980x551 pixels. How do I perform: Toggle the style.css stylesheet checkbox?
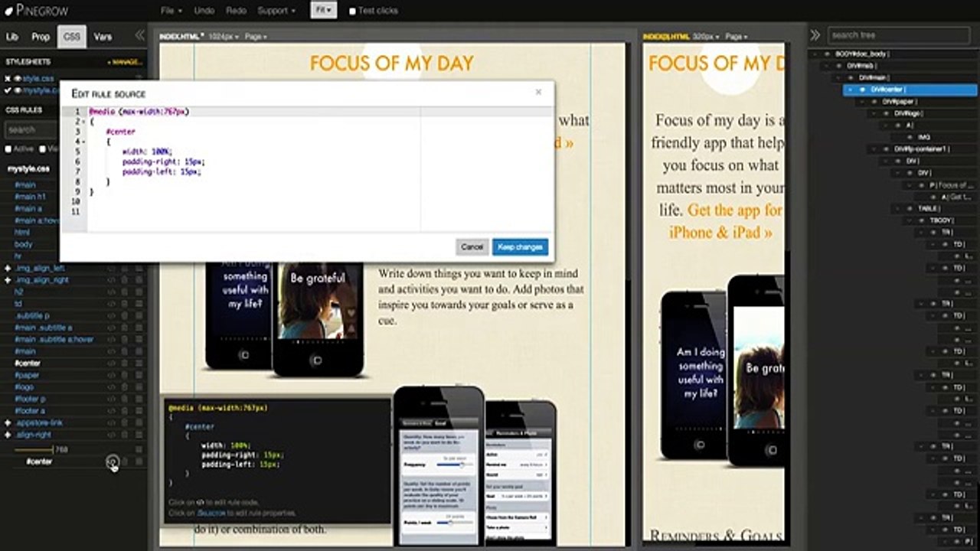pyautogui.click(x=8, y=79)
